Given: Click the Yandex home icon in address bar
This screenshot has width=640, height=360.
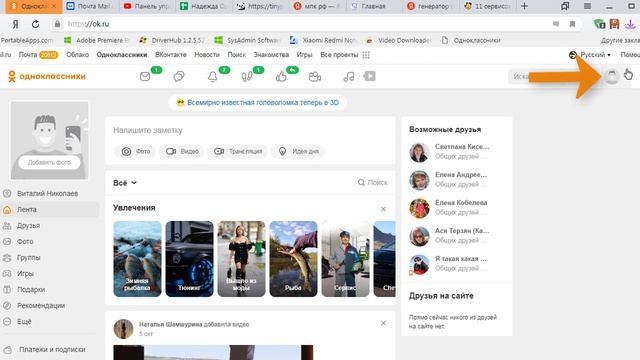Looking at the screenshot, I should pos(15,24).
